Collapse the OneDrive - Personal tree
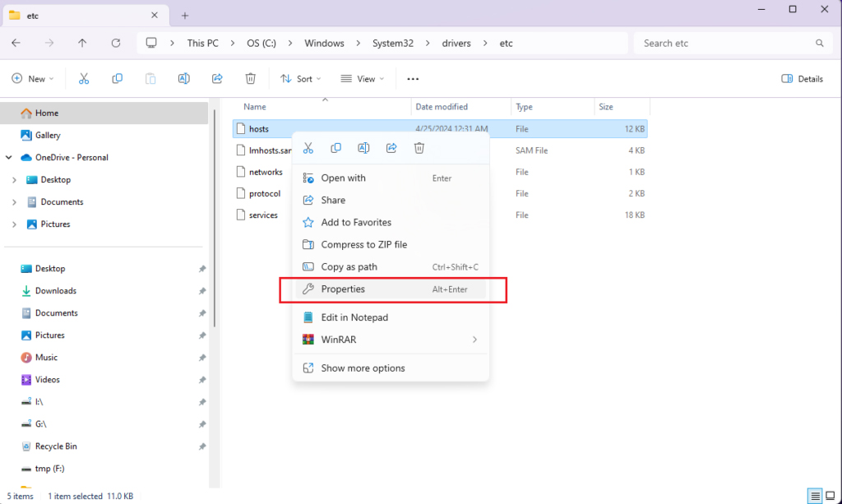The image size is (842, 504). (x=9, y=157)
